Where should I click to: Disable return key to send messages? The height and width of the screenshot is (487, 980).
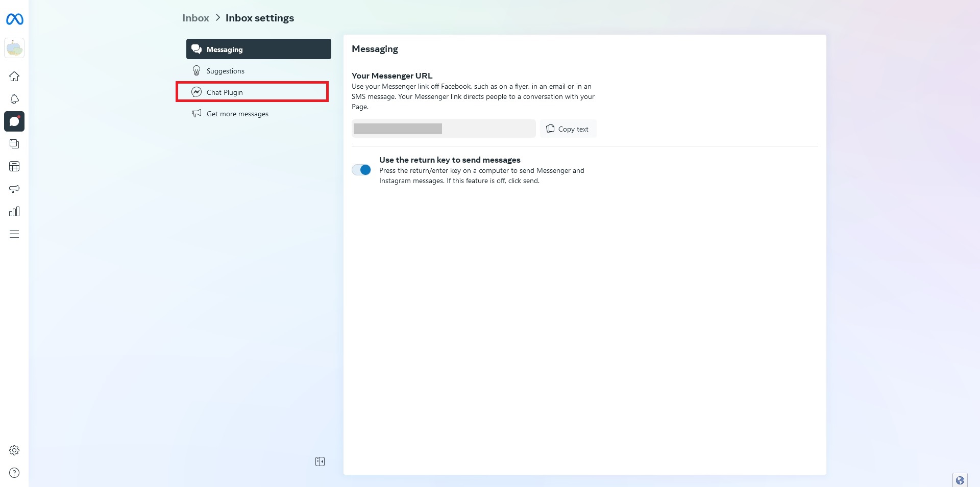pyautogui.click(x=361, y=169)
